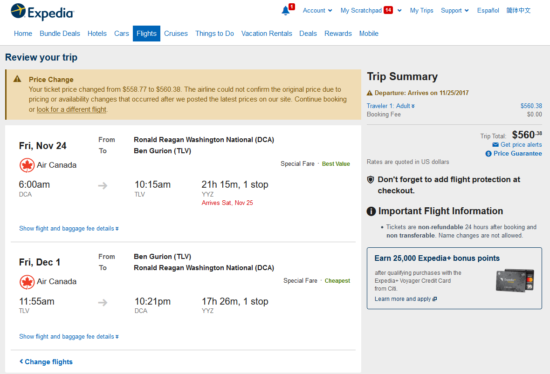Screen dimensions: 550x374
Task: Click the Get price alerts envelope icon
Action: pyautogui.click(x=495, y=145)
